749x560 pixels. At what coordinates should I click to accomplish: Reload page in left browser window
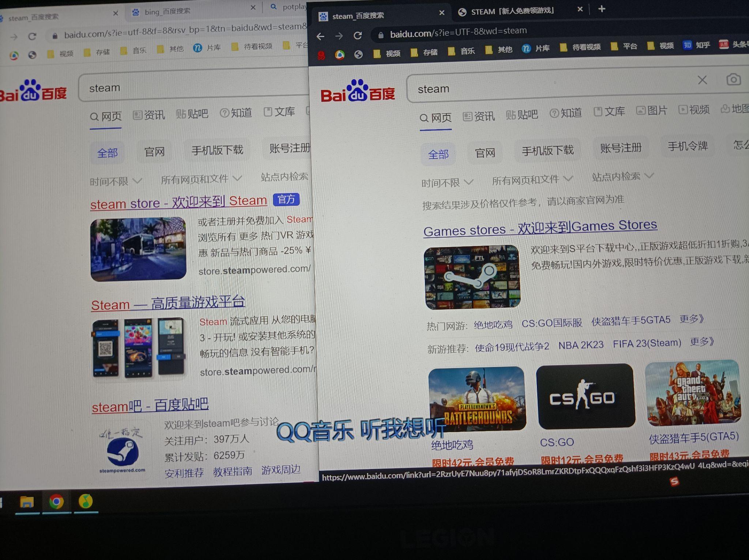[32, 37]
